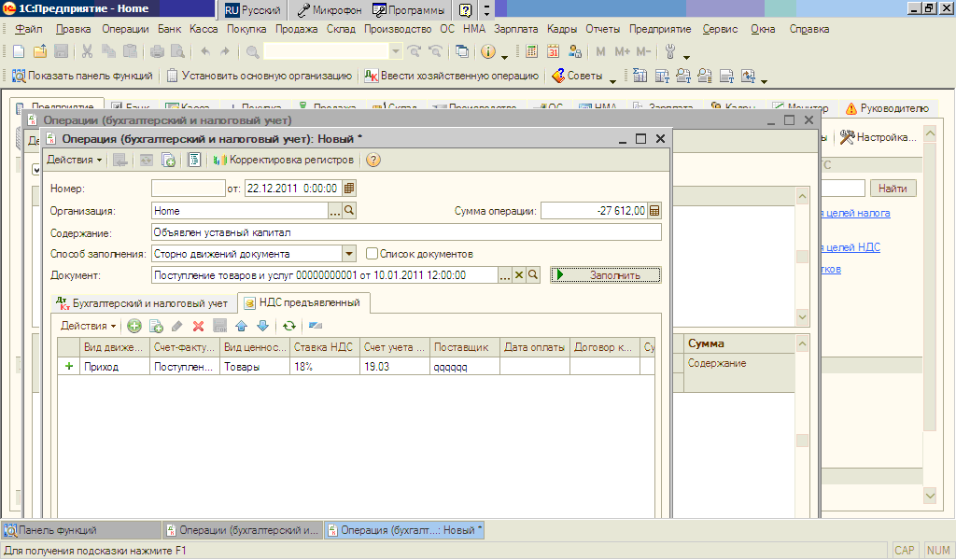Select the 18% cell under Ставка НДС

[x=325, y=366]
